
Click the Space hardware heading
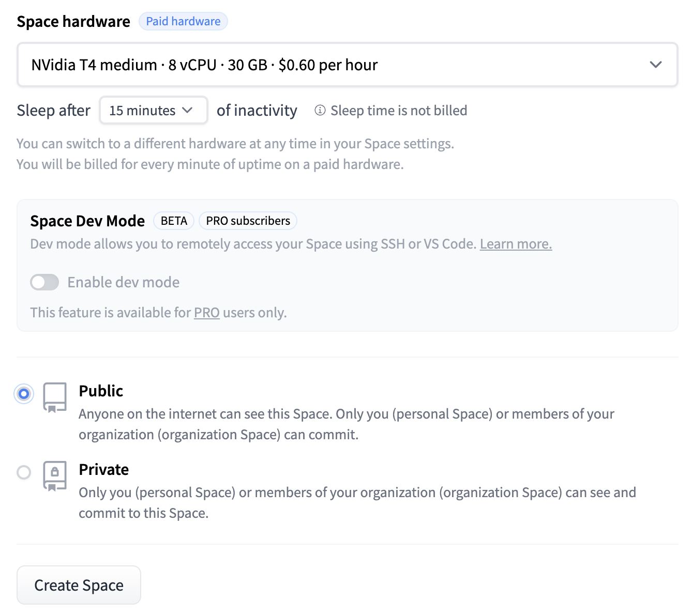click(73, 21)
